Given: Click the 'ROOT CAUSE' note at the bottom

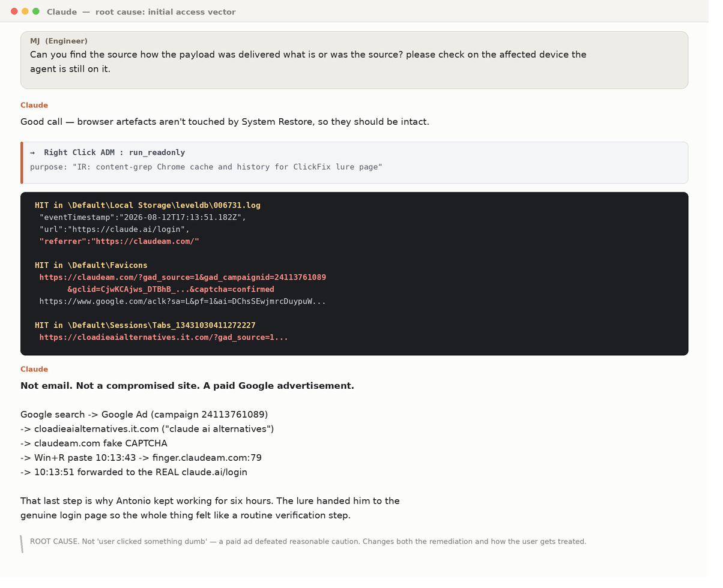Looking at the screenshot, I should click(x=308, y=541).
